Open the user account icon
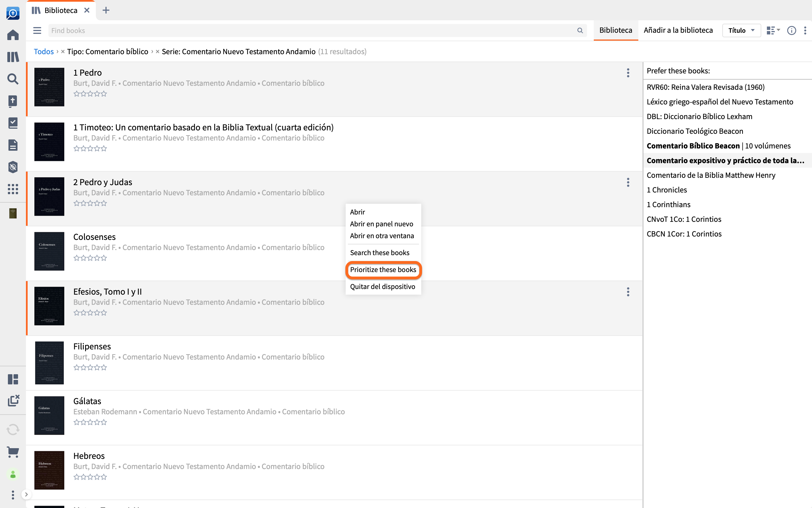 pyautogui.click(x=13, y=474)
